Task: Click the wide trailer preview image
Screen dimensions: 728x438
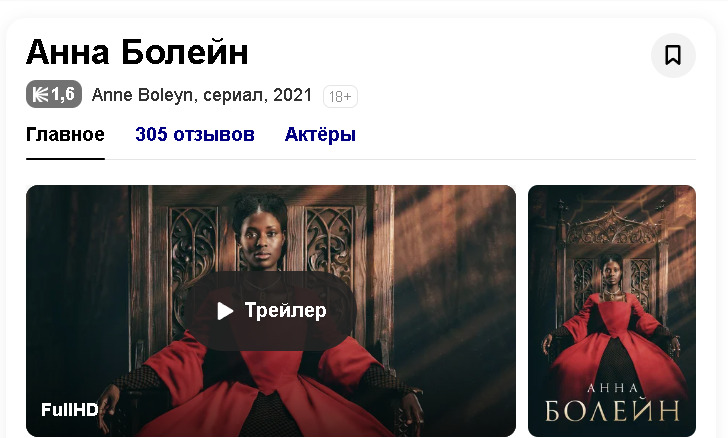Action: tap(271, 311)
